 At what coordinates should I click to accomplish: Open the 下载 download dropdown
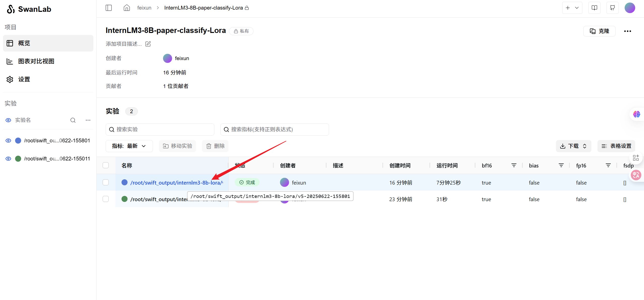click(x=574, y=146)
